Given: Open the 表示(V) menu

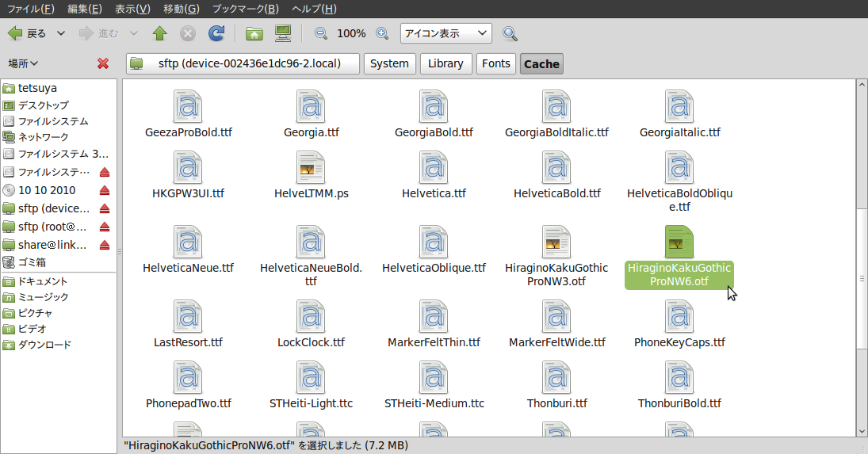Looking at the screenshot, I should click(x=132, y=9).
